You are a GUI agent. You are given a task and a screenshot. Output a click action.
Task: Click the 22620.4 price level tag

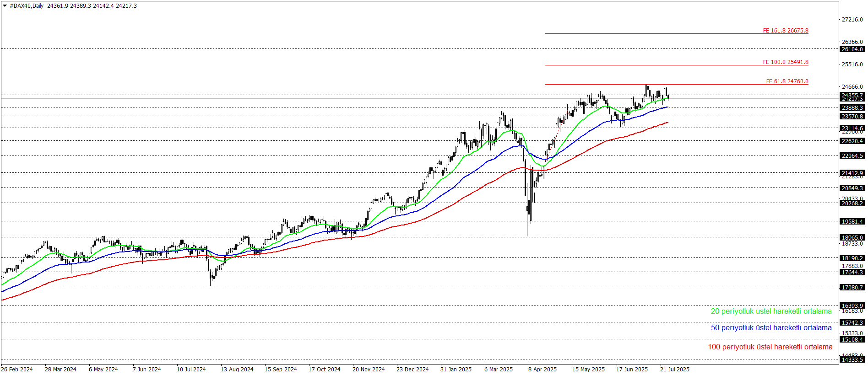(852, 141)
